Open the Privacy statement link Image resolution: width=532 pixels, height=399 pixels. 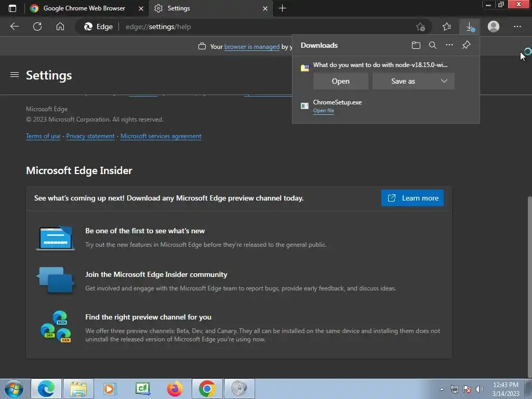[x=90, y=136]
